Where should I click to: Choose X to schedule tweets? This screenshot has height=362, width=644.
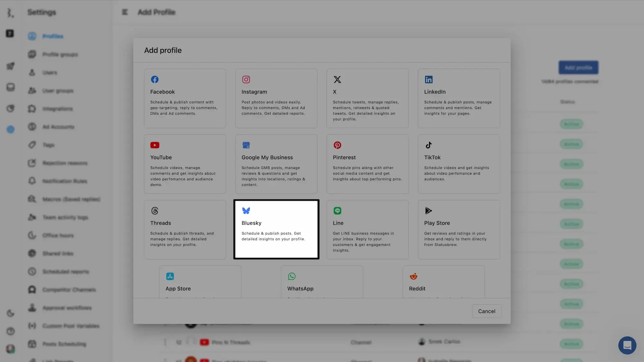pyautogui.click(x=367, y=98)
